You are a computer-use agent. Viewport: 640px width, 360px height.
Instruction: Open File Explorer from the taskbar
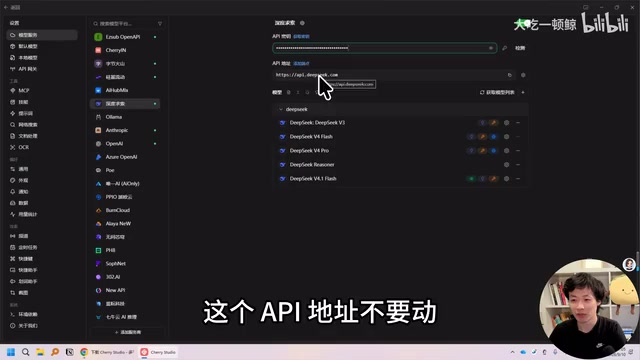point(40,352)
